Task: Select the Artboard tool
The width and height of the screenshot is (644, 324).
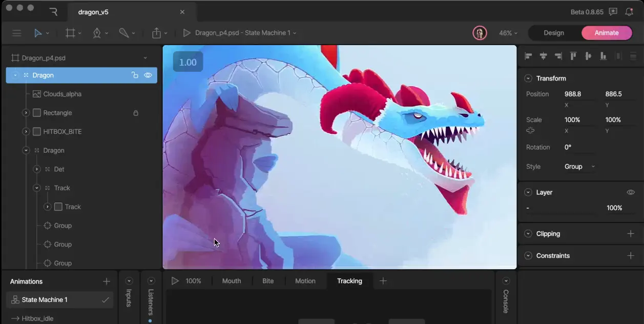Action: point(71,32)
